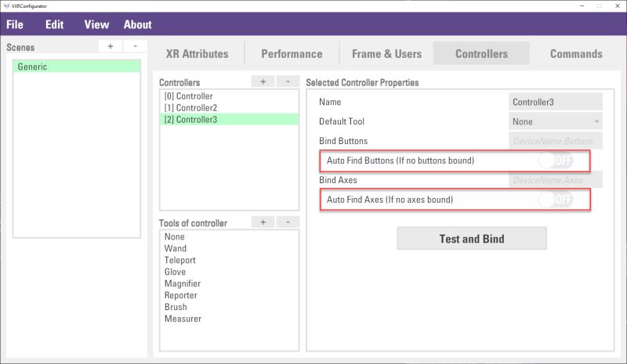Select Brush tool in list

tap(229, 307)
